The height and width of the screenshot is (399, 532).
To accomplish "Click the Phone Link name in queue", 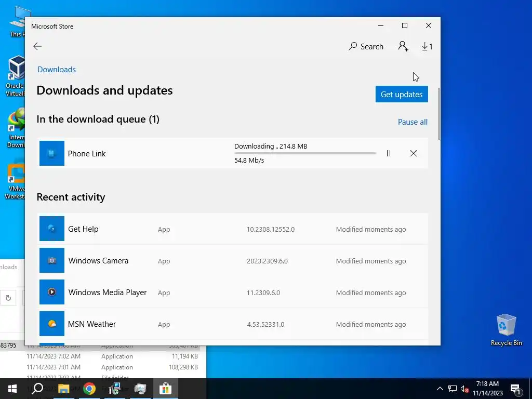I will tap(87, 154).
